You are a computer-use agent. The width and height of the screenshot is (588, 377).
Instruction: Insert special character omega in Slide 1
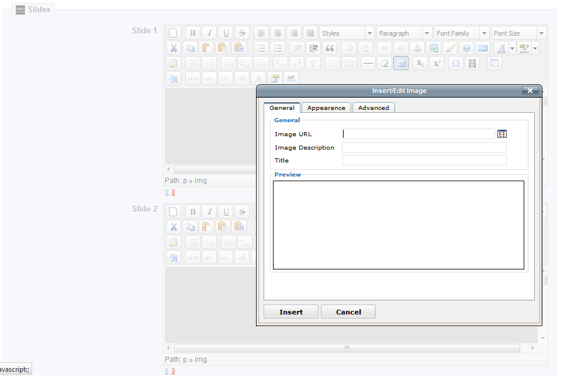click(x=456, y=63)
